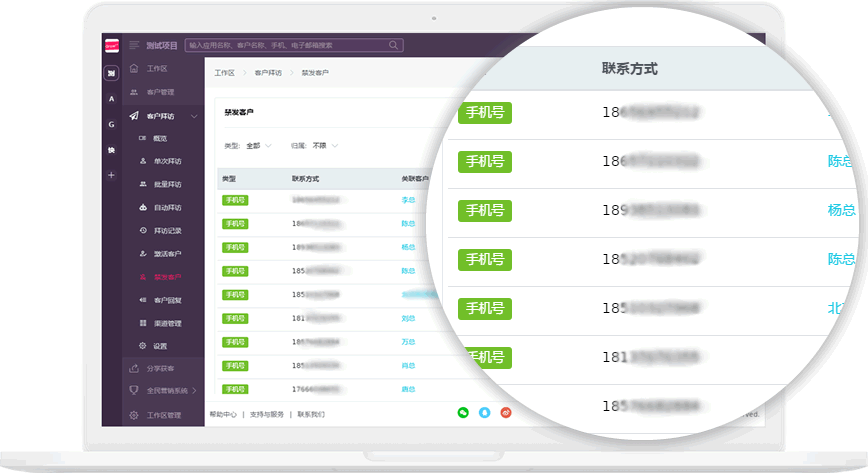The width and height of the screenshot is (868, 473).
Task: Collapse the 客户拜访 sidebar section
Action: [193, 116]
